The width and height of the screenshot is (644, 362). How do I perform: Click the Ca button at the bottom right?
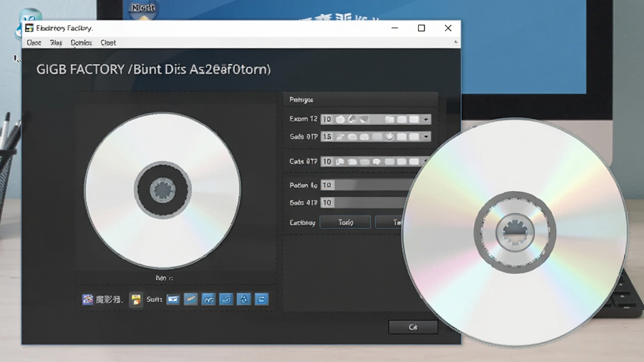pos(413,327)
